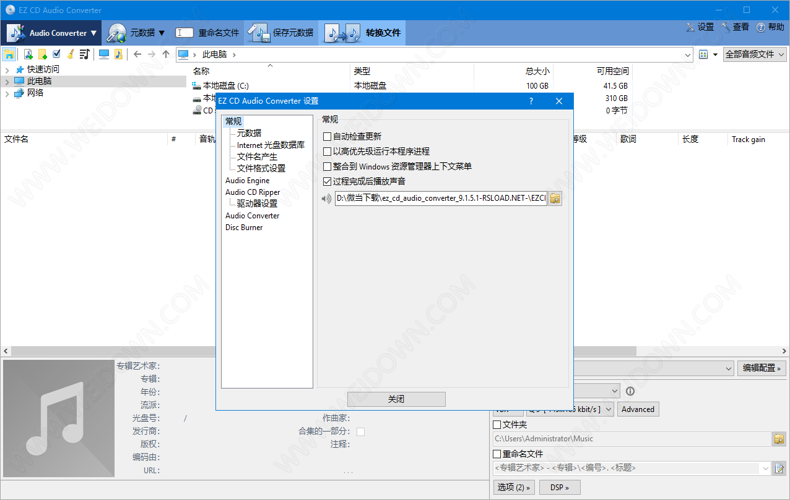Edit the filename pattern with the pencil icon
The width and height of the screenshot is (790, 500).
[779, 468]
